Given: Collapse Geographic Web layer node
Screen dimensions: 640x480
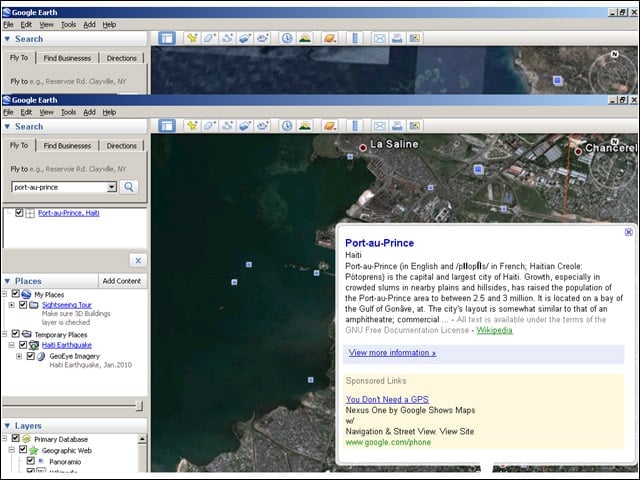Looking at the screenshot, I should [11, 450].
